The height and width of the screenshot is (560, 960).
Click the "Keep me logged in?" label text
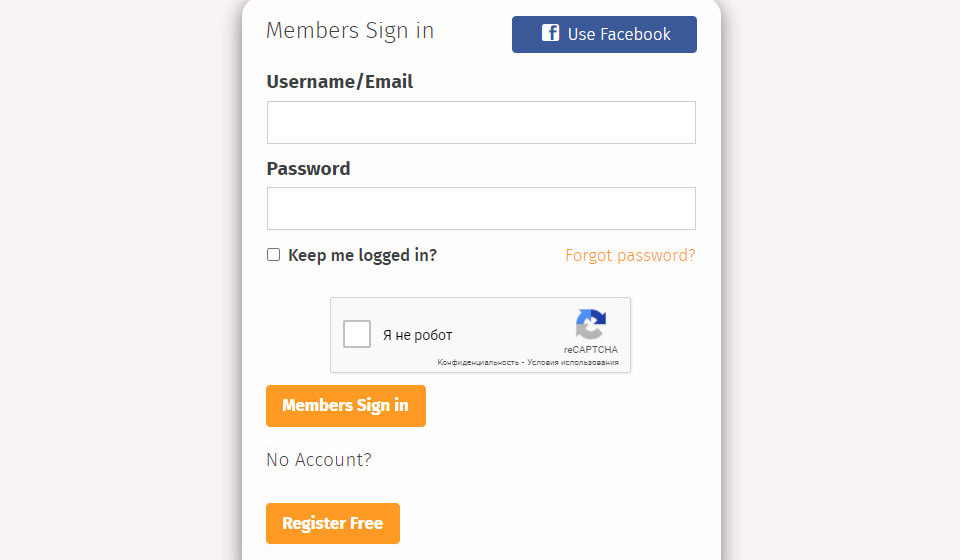362,255
